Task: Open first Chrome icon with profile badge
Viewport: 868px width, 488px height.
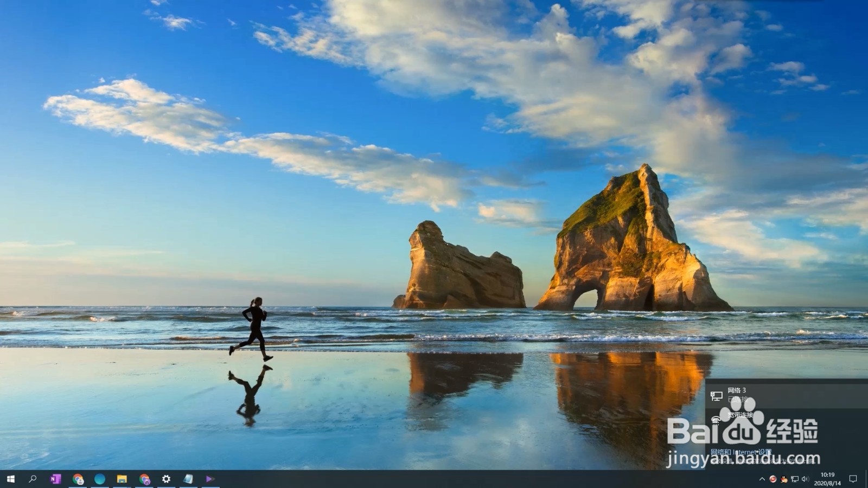Action: tap(78, 479)
